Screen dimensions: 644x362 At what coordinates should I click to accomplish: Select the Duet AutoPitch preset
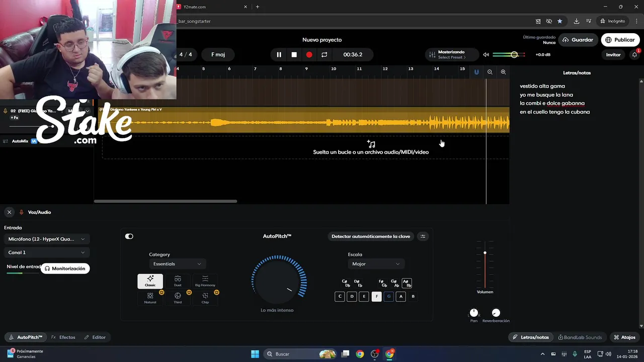[x=178, y=281]
